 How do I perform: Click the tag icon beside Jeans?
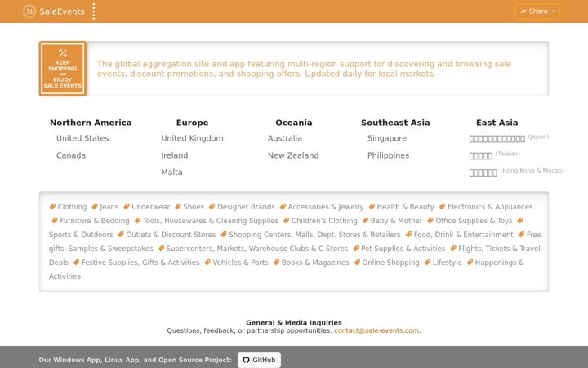pos(95,207)
